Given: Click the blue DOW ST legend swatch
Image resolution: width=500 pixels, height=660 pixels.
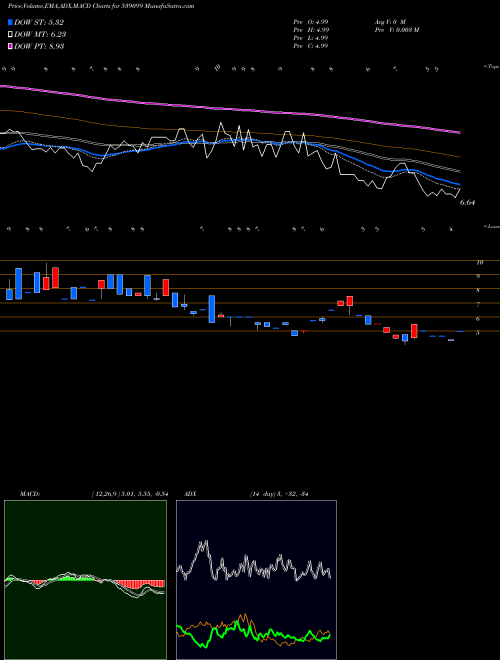Looking at the screenshot, I should (x=10, y=23).
